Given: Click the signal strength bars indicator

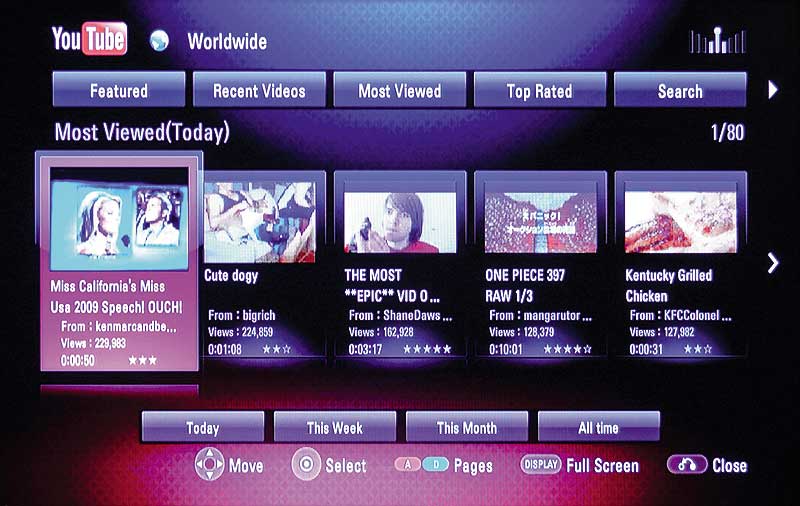Looking at the screenshot, I should 717,40.
